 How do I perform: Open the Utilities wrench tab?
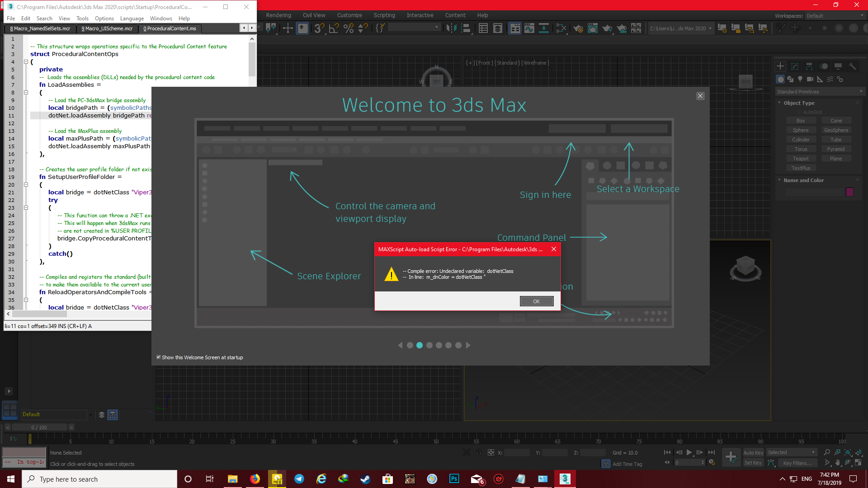pyautogui.click(x=853, y=66)
